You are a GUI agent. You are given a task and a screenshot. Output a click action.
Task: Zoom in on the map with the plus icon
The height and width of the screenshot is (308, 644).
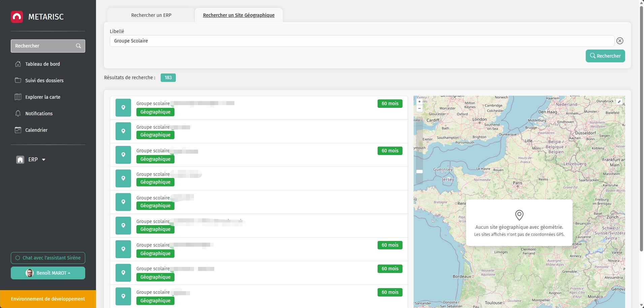pyautogui.click(x=419, y=101)
